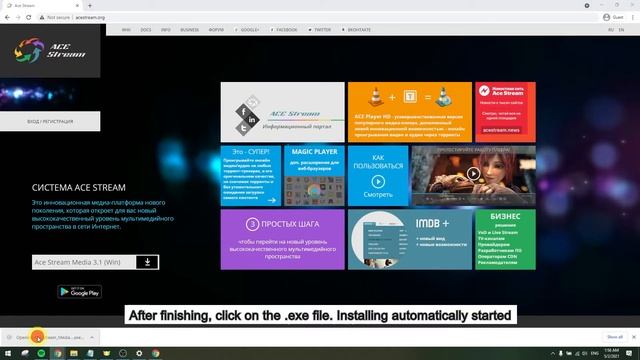Open the ACE Player HD orange tile
Viewport: 640px width, 360px height.
click(410, 112)
